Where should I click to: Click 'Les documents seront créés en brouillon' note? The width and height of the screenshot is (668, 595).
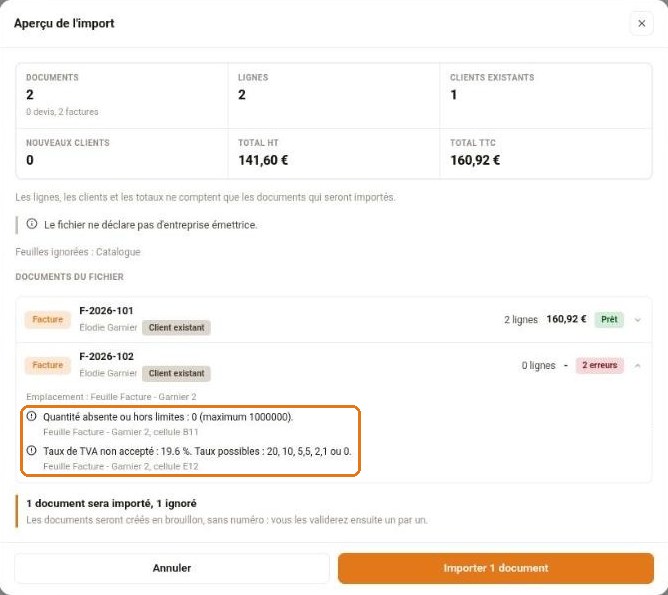point(227,520)
